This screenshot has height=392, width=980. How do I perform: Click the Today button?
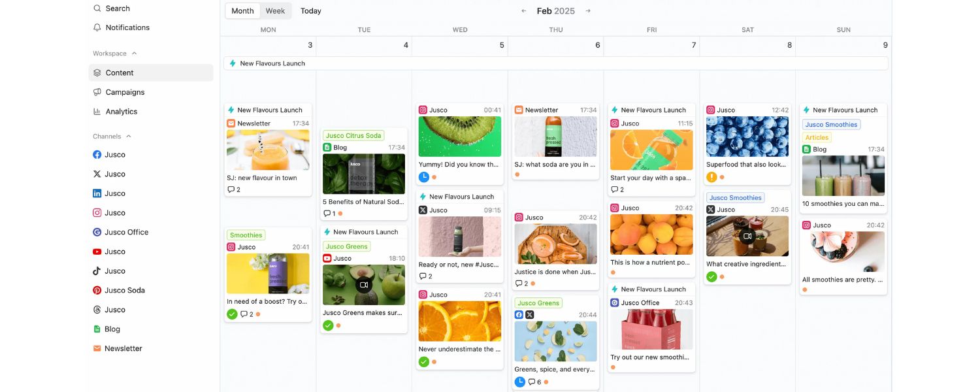311,10
